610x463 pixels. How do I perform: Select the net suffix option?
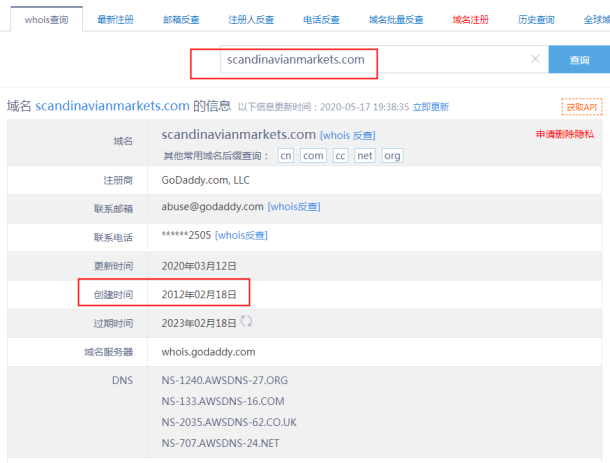pos(365,156)
